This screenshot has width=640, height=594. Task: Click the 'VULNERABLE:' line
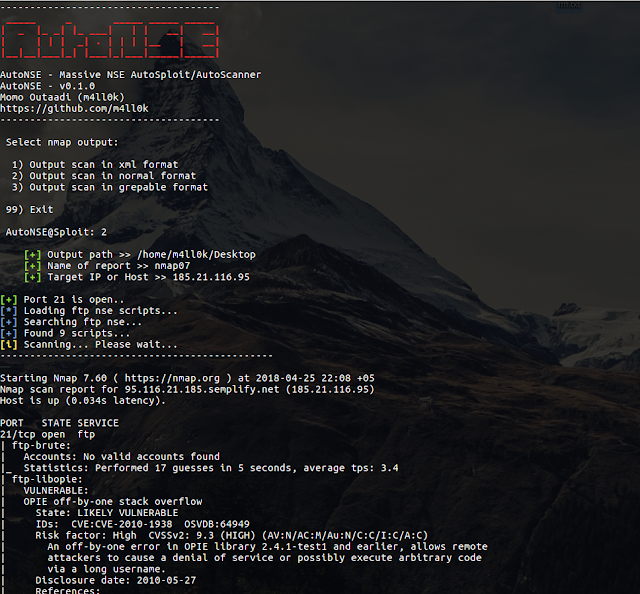click(56, 490)
